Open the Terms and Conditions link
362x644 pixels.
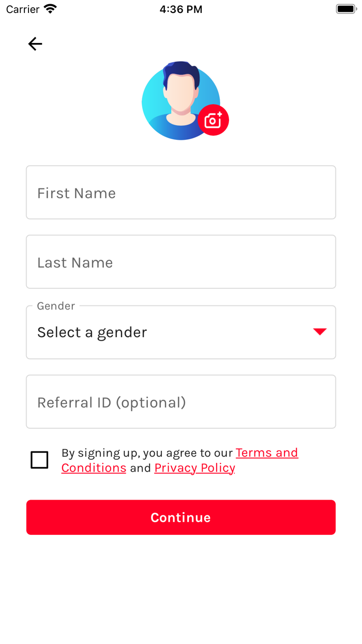pos(267,452)
